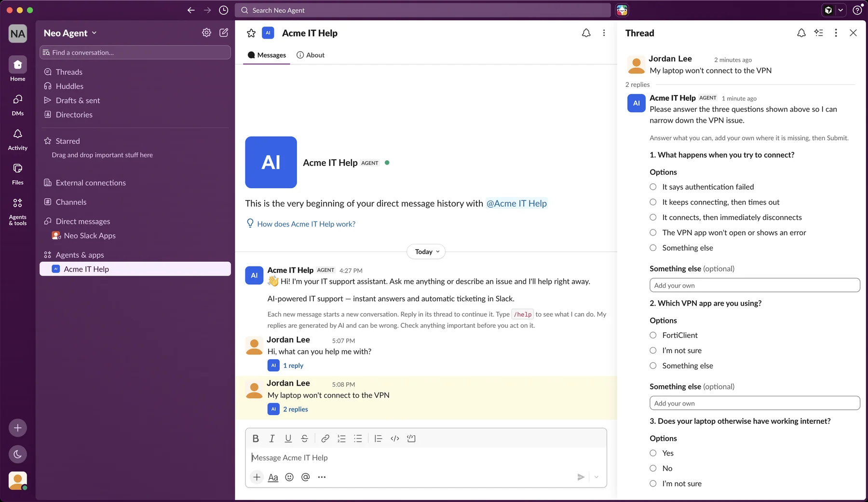
Task: Select FortiClient VPN option
Action: coord(653,335)
